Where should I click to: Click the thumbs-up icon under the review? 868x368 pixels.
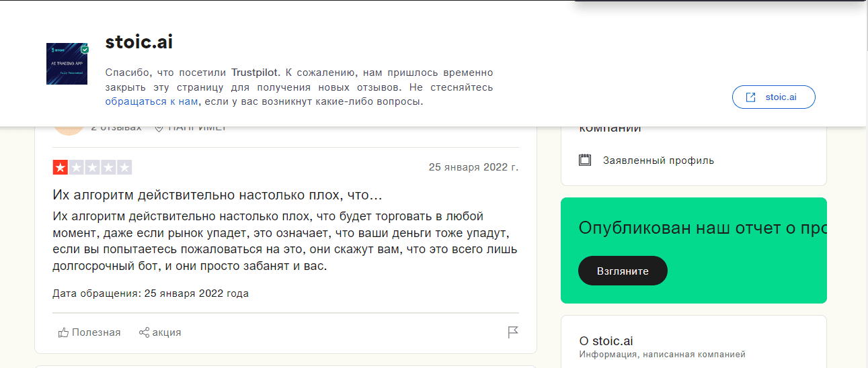click(64, 332)
